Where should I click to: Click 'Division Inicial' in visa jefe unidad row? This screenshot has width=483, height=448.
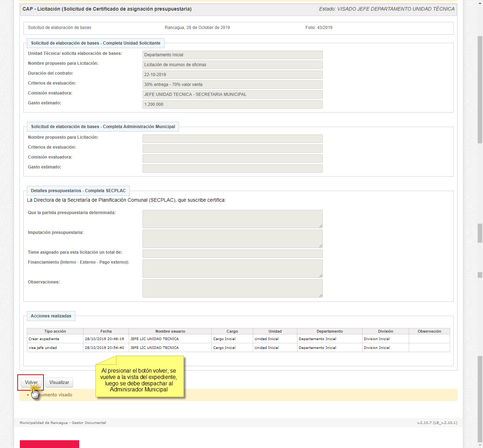click(x=377, y=348)
